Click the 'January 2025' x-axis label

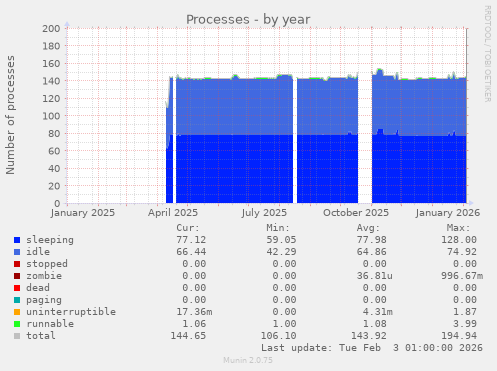click(x=83, y=213)
